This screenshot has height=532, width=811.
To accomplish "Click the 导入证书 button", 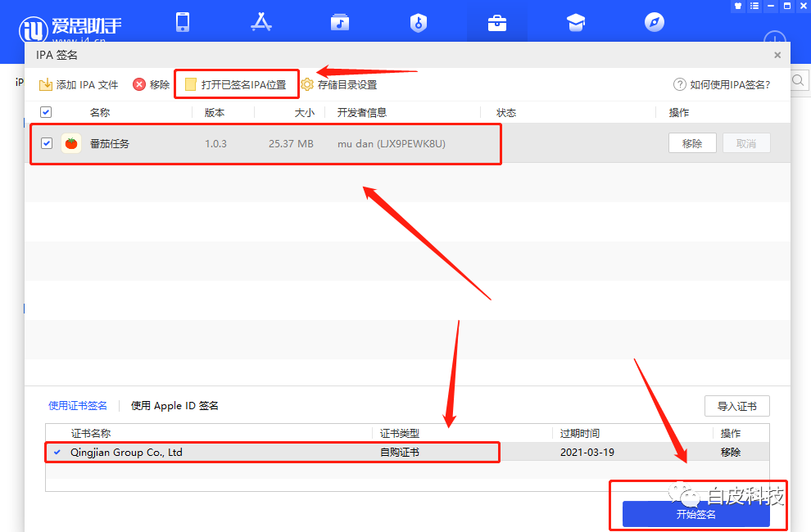I will pos(737,407).
